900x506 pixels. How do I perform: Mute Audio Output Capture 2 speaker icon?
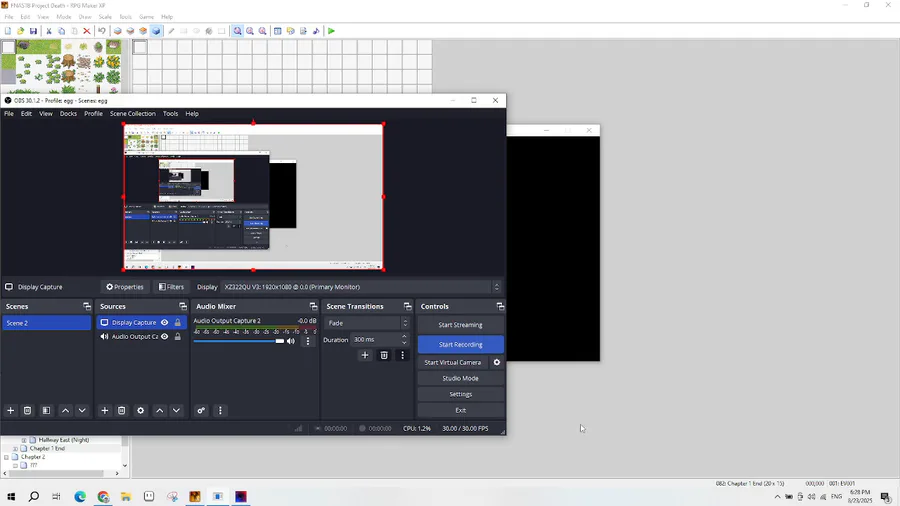(291, 341)
